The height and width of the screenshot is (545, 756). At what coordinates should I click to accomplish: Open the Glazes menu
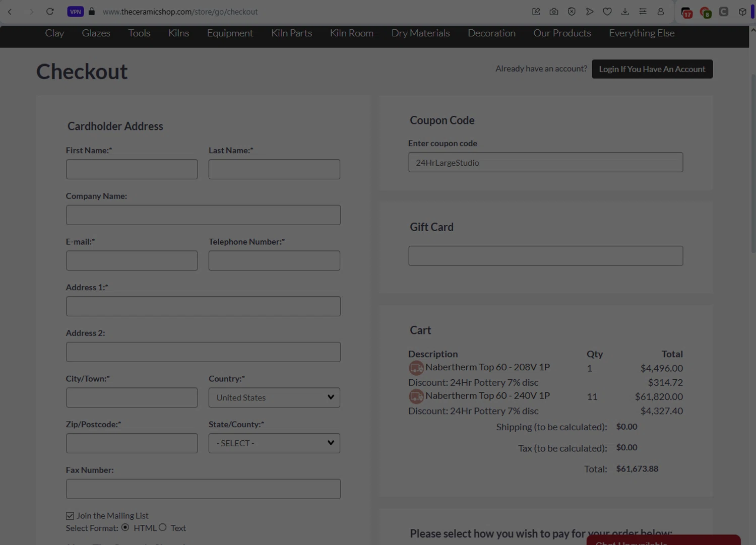click(96, 33)
